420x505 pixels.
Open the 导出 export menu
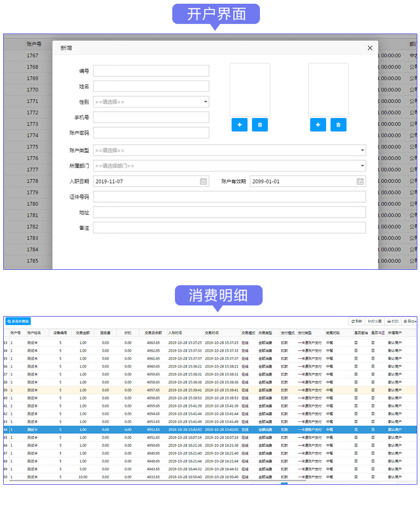pos(409,321)
